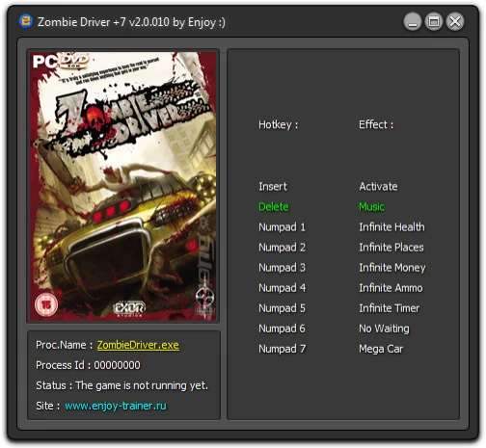The width and height of the screenshot is (486, 448).
Task: Click the Infinite Ammo effect label
Action: (391, 288)
